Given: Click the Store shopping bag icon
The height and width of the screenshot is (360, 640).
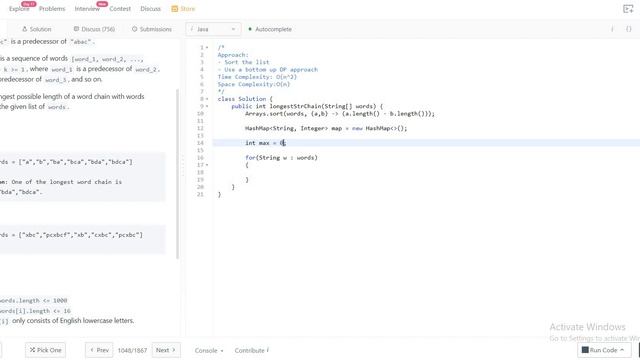Looking at the screenshot, I should 175,9.
